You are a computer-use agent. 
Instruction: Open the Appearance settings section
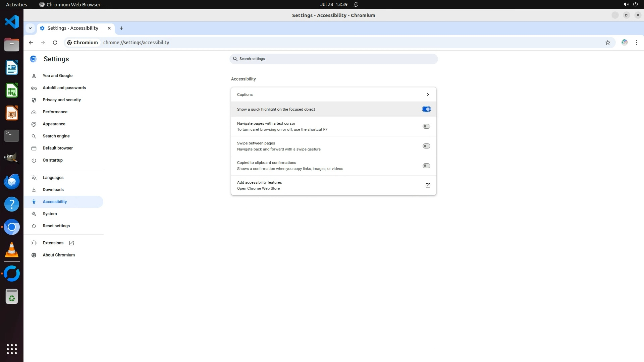[54, 124]
